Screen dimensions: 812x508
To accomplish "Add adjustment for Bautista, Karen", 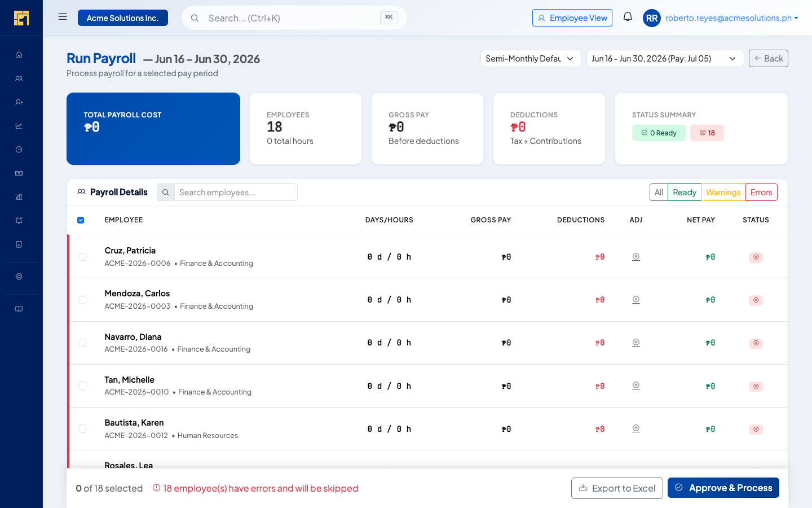I will click(636, 429).
